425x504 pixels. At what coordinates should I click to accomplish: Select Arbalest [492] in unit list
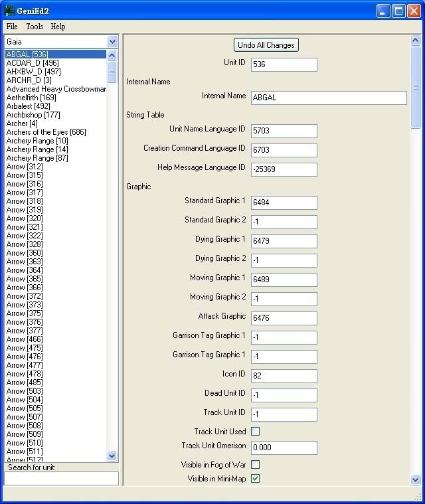coord(56,106)
